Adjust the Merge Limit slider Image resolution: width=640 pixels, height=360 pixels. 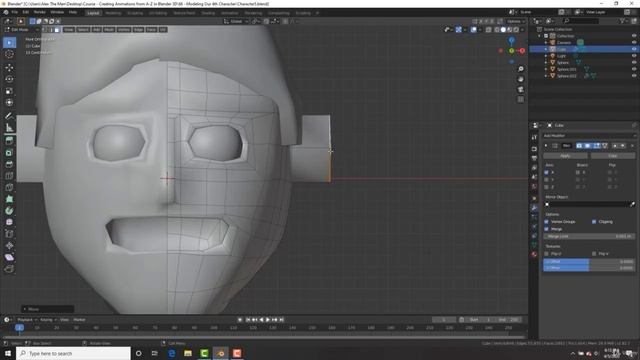[589, 236]
